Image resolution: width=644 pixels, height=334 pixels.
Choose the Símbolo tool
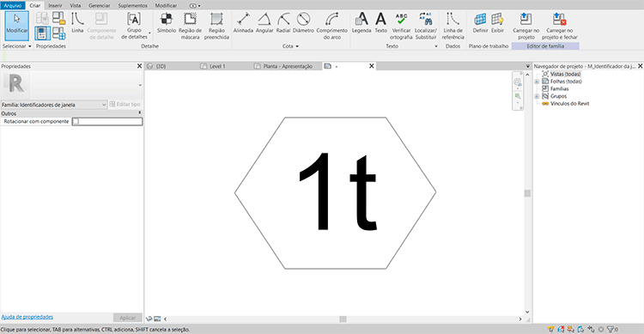(167, 23)
